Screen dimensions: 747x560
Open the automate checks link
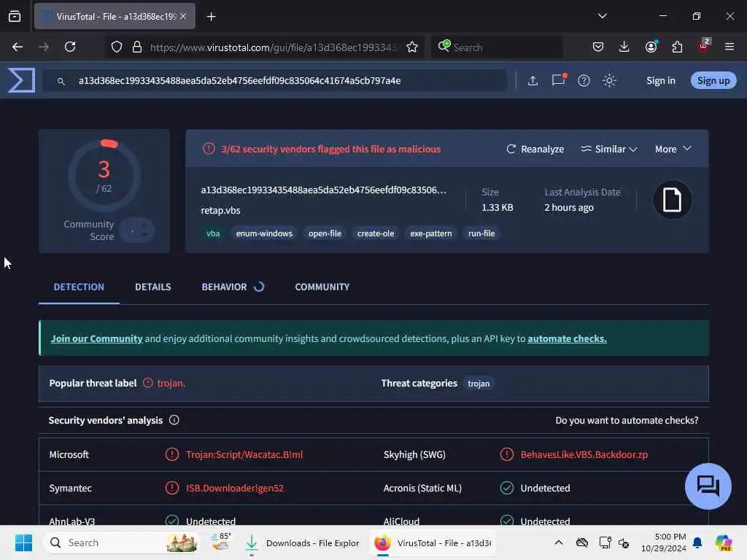[x=567, y=338]
